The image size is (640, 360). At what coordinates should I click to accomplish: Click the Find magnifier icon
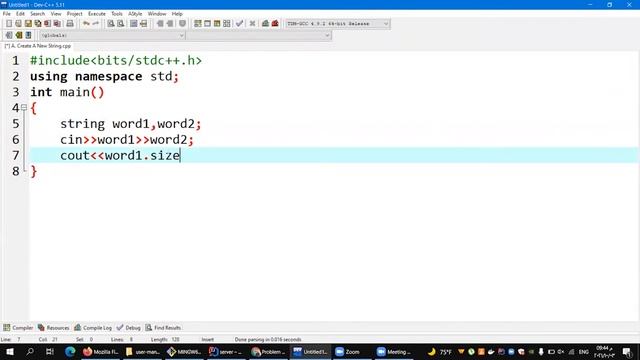tap(111, 24)
